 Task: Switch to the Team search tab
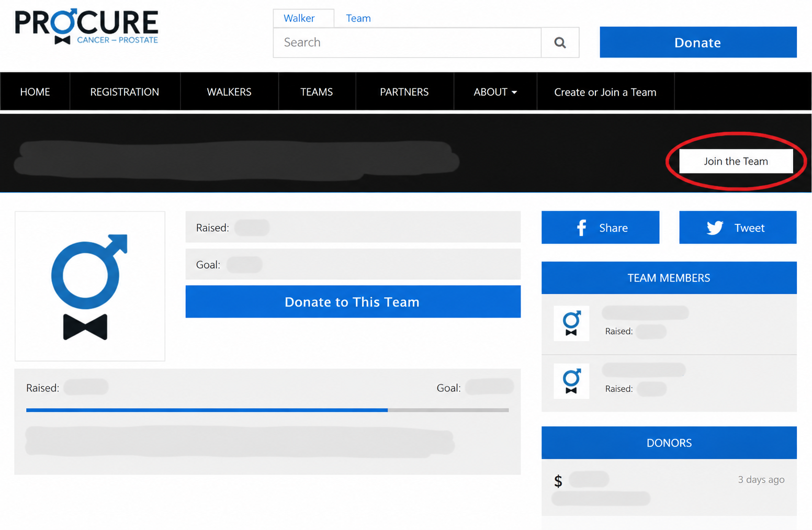358,18
